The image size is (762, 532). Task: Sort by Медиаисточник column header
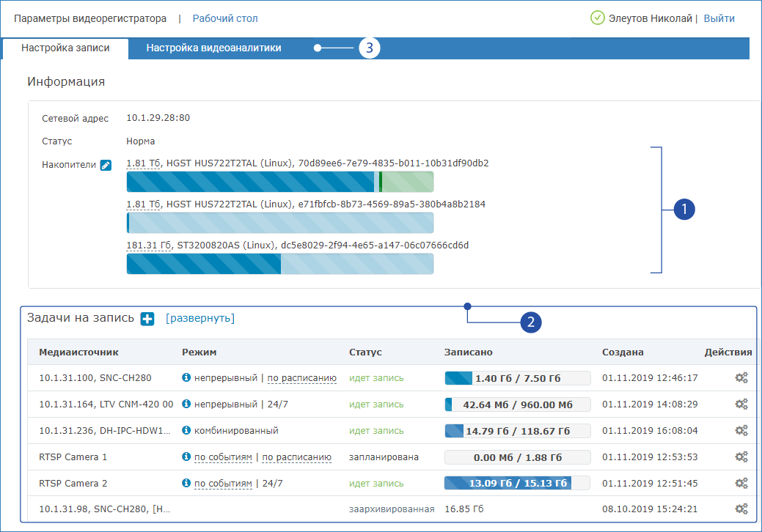(x=78, y=352)
